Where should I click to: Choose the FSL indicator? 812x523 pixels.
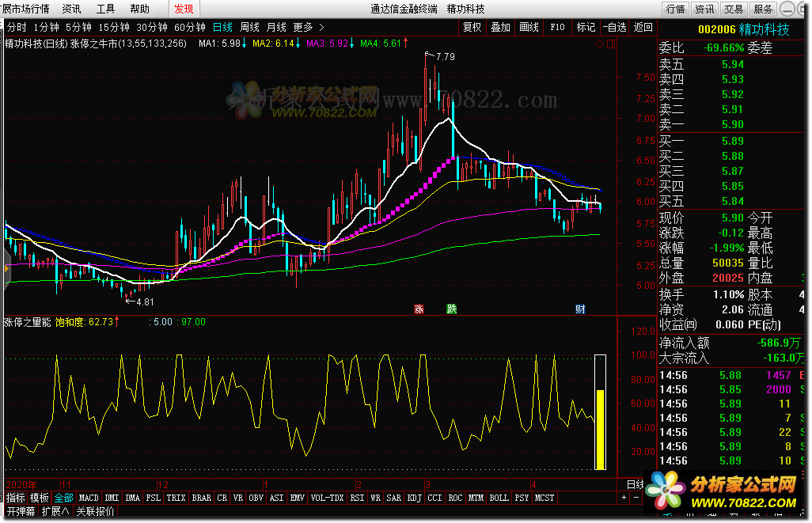pos(154,498)
